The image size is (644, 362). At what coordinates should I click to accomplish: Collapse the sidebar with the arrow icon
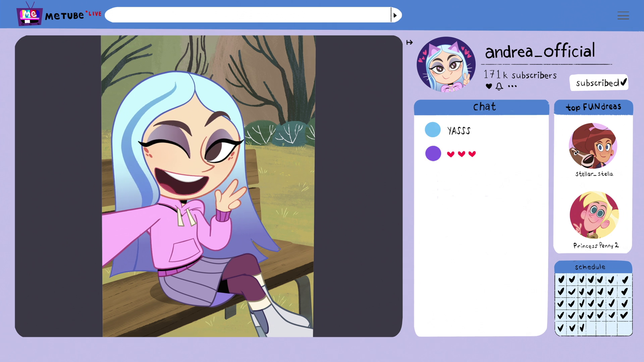410,42
